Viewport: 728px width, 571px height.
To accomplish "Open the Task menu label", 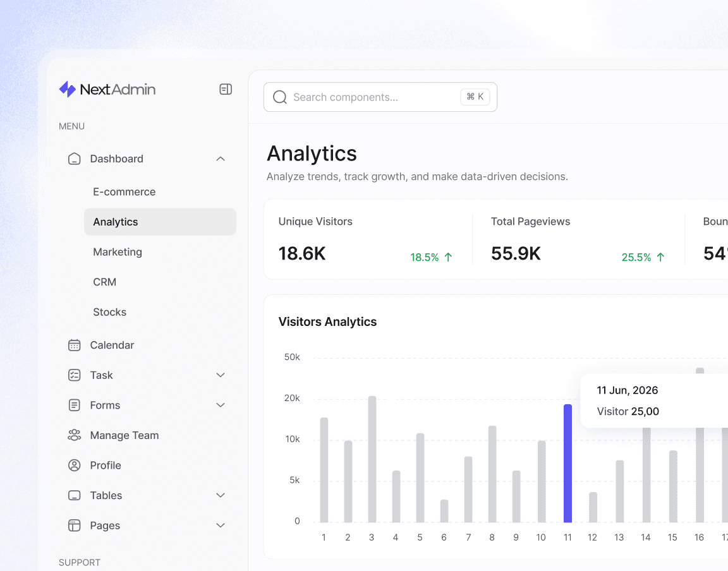I will coord(101,375).
